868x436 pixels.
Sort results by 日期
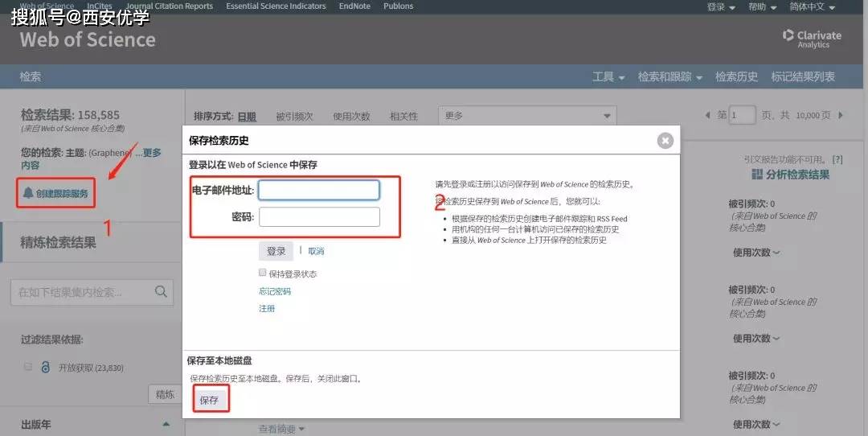pyautogui.click(x=247, y=117)
